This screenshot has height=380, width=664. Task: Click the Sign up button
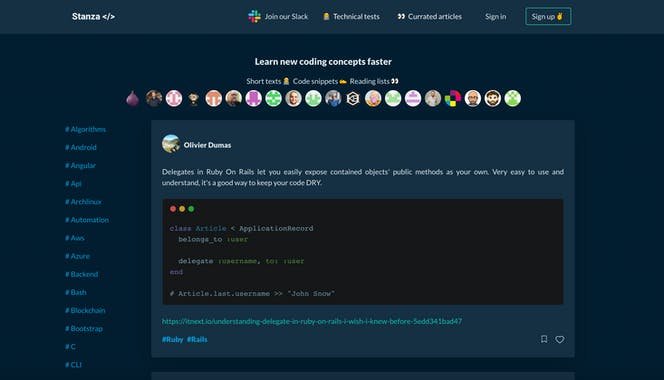(548, 17)
